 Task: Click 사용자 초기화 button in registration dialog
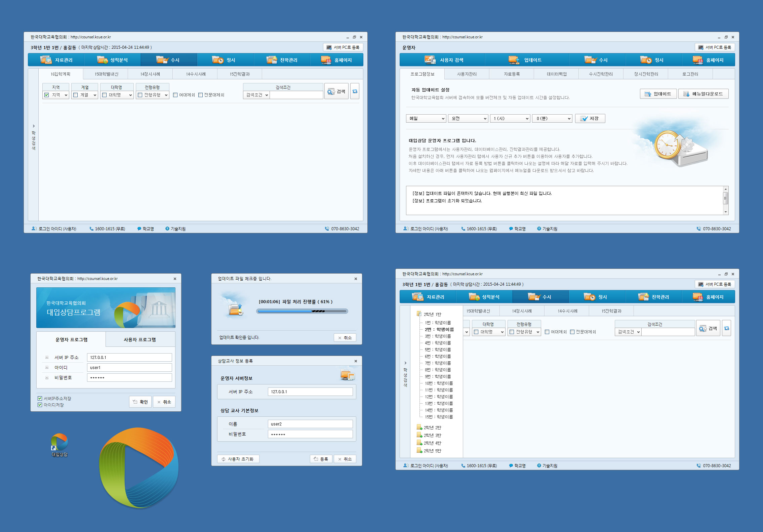[x=238, y=459]
